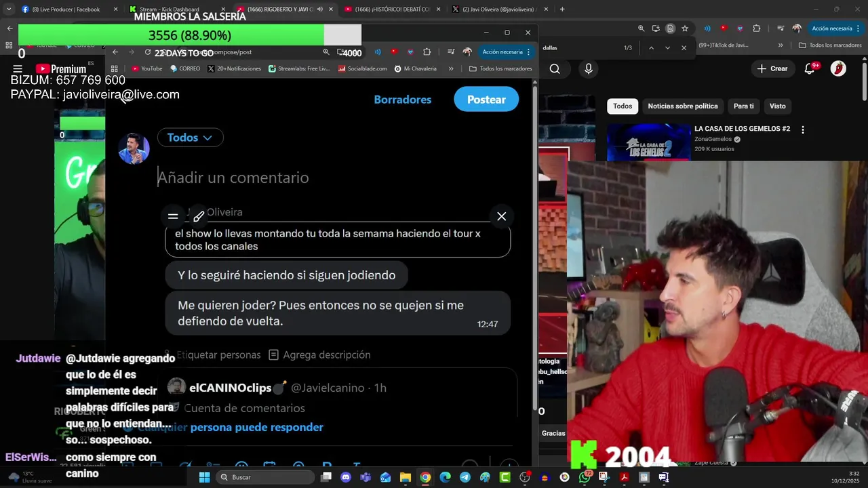This screenshot has width=868, height=488.
Task: Select Noticias sobre política chip
Action: 682,106
